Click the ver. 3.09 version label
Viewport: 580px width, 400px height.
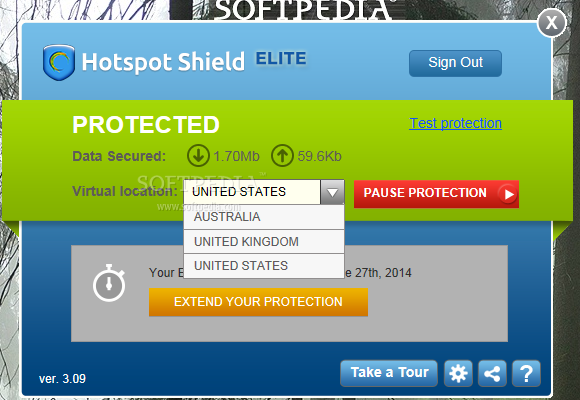[x=62, y=379]
